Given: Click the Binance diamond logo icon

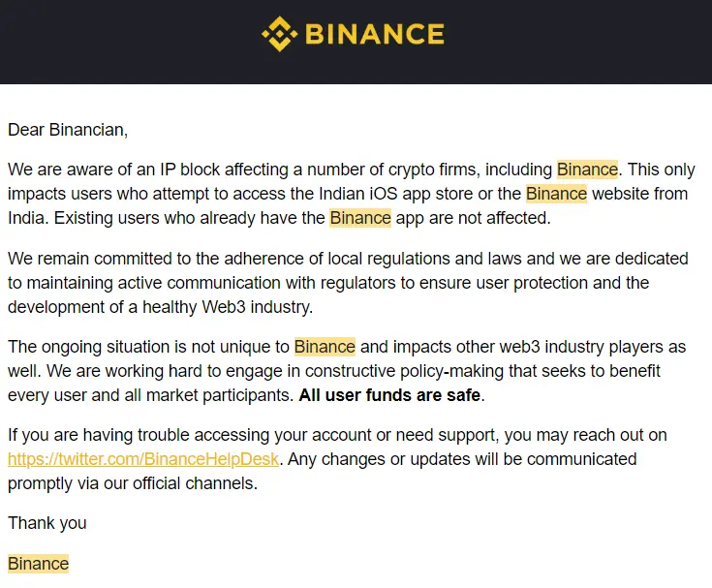Looking at the screenshot, I should [279, 34].
